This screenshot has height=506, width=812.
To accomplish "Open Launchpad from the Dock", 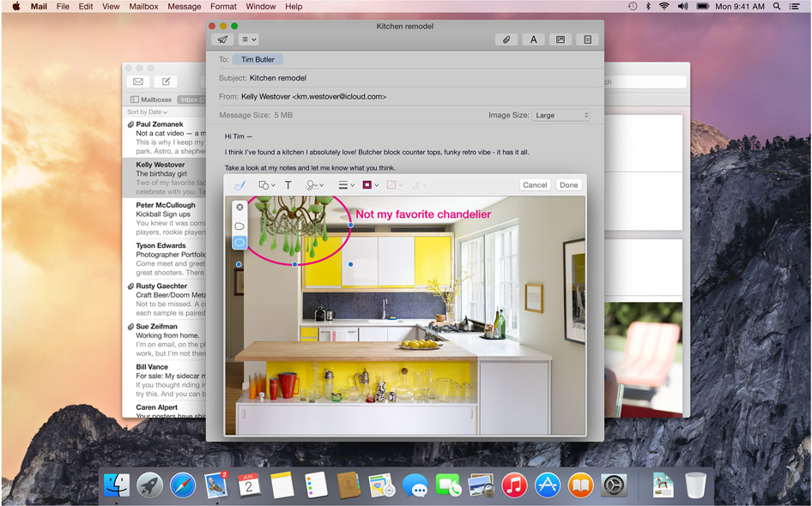I will point(149,485).
